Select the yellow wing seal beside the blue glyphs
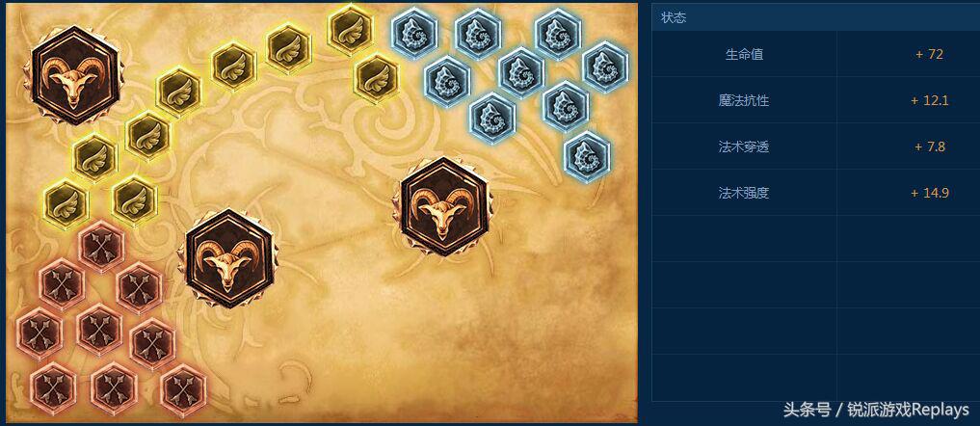The height and width of the screenshot is (426, 980). pos(376,78)
